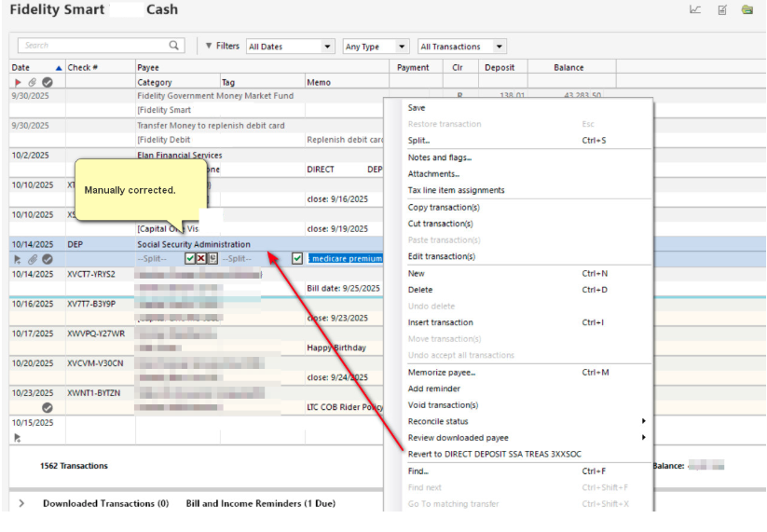767x532 pixels.
Task: Toggle the green checkbox beside the medicare premium memo
Action: [297, 258]
